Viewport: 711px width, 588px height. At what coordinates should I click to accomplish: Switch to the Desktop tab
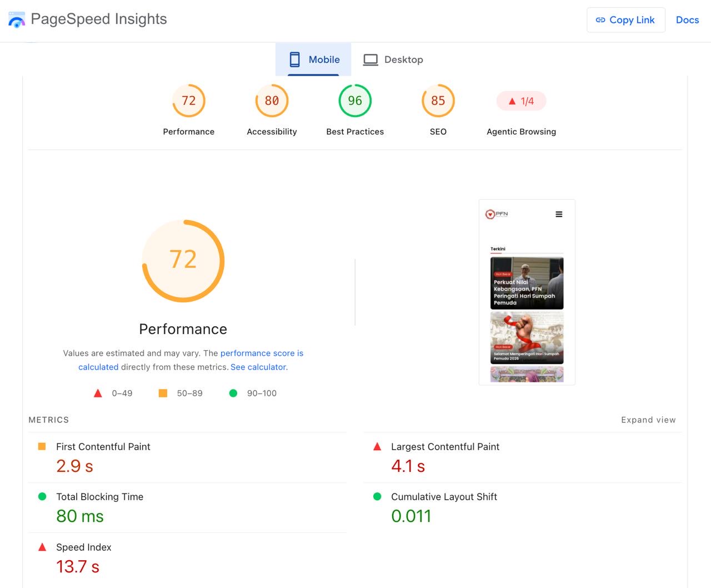[393, 59]
